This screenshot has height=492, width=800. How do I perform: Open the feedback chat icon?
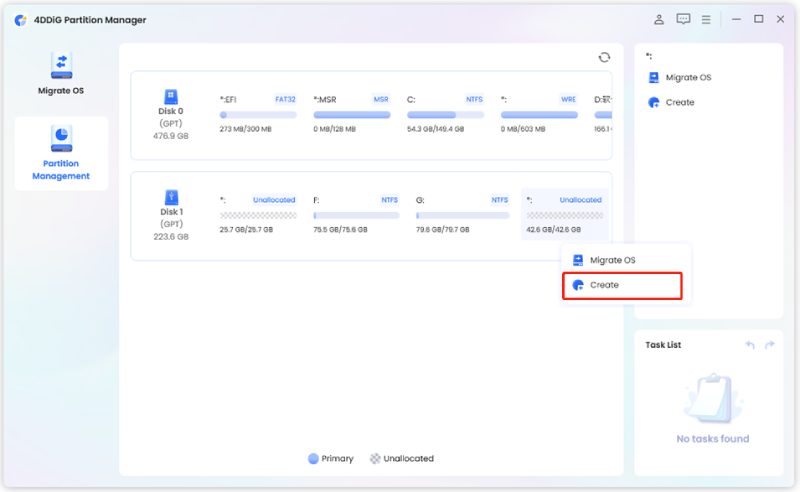683,19
